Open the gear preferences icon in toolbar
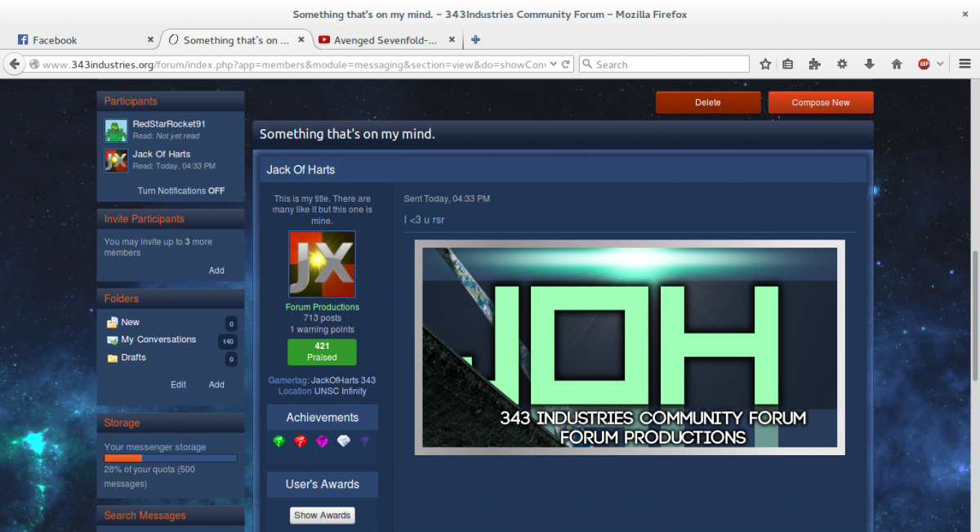The width and height of the screenshot is (980, 532). tap(842, 64)
